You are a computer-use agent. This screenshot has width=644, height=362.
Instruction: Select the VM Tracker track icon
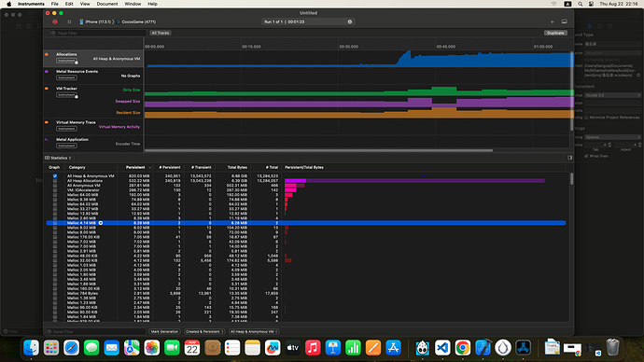(x=47, y=89)
